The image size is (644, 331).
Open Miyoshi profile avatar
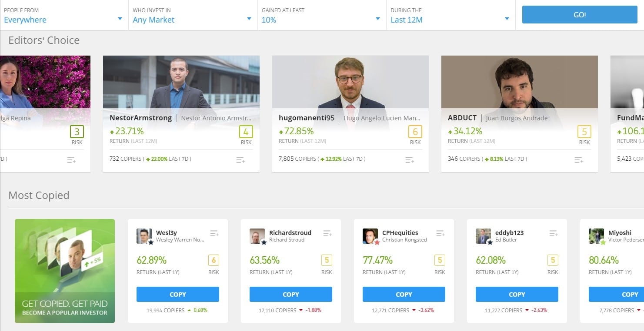(596, 236)
